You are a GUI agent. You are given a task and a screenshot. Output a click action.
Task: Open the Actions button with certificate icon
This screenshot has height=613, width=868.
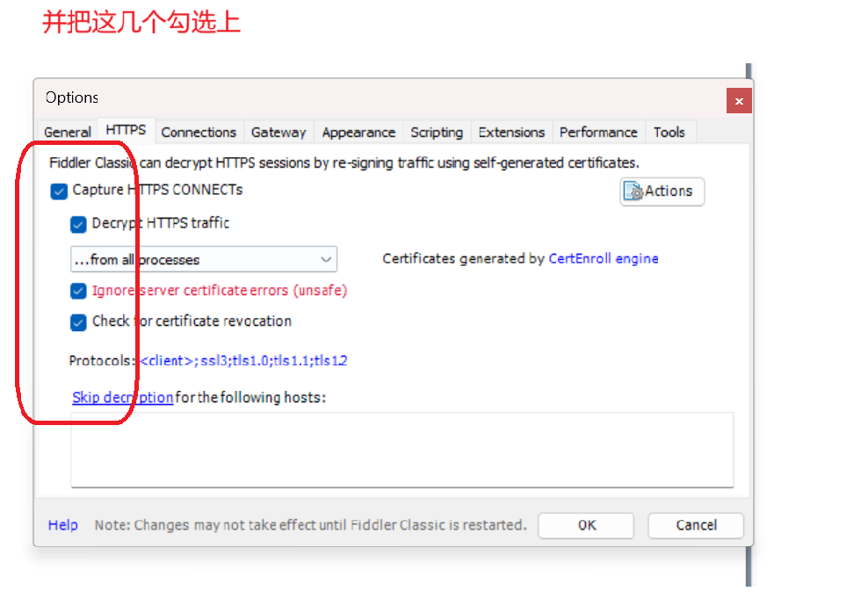[x=662, y=191]
